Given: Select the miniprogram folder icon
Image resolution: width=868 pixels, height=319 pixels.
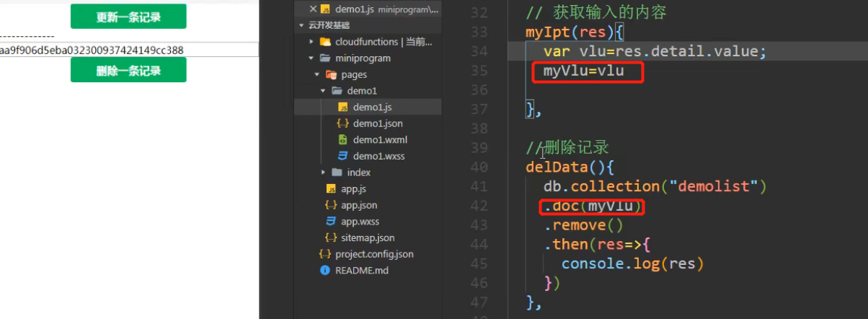Looking at the screenshot, I should pos(324,58).
